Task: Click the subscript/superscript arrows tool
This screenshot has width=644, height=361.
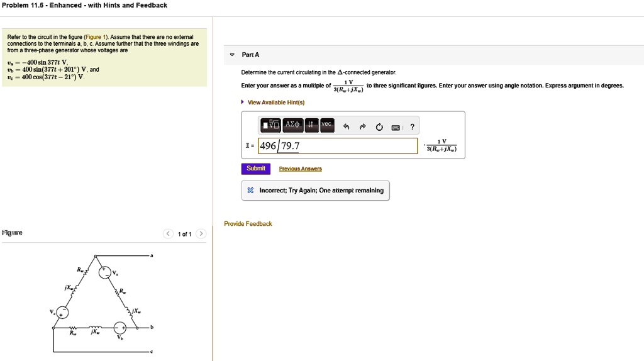Action: pyautogui.click(x=311, y=125)
